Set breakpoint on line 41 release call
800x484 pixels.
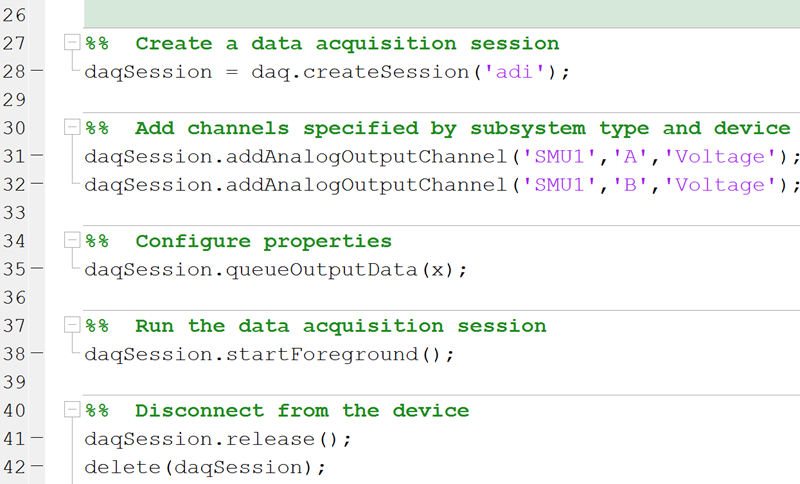click(x=38, y=439)
